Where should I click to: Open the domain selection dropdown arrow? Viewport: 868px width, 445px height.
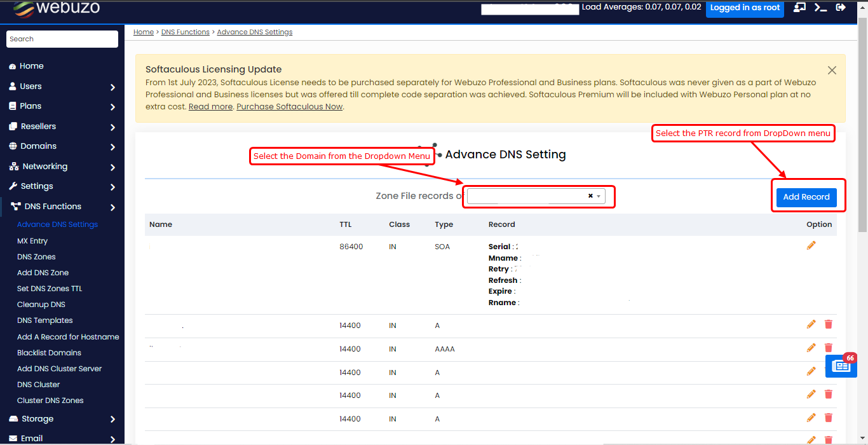point(599,196)
